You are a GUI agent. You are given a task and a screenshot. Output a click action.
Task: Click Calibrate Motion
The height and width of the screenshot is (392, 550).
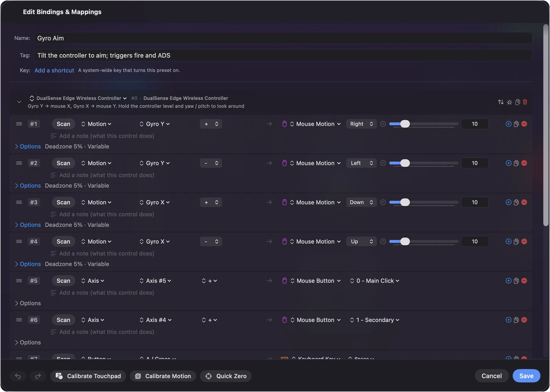(163, 376)
